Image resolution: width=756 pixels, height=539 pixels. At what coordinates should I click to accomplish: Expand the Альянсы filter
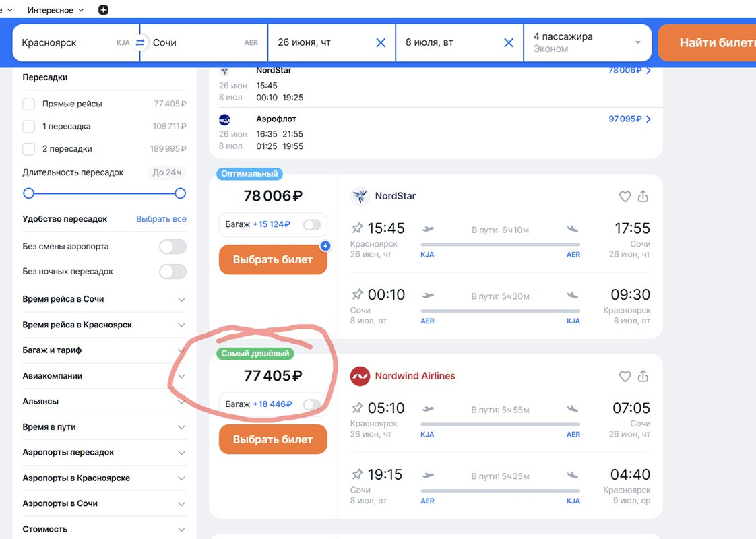point(104,402)
